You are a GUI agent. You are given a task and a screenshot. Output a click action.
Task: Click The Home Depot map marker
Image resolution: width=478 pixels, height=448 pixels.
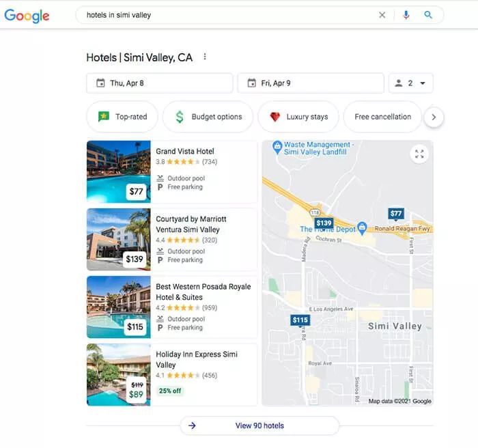362,227
